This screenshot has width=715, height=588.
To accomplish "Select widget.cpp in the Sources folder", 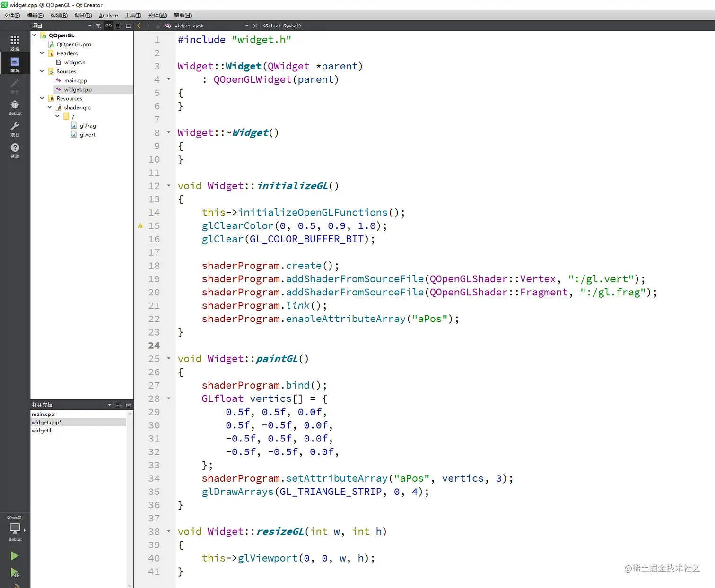I will pos(78,89).
